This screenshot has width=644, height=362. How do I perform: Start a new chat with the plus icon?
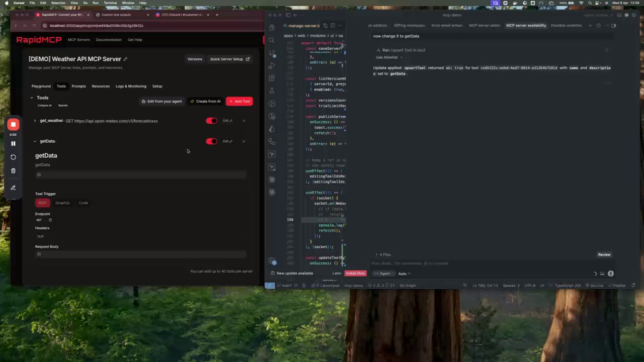click(591, 25)
